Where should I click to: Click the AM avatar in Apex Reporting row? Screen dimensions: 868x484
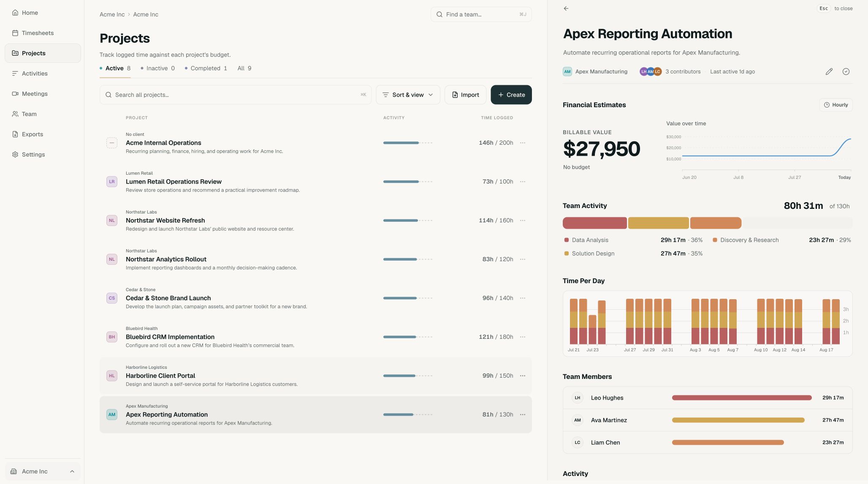coord(112,414)
